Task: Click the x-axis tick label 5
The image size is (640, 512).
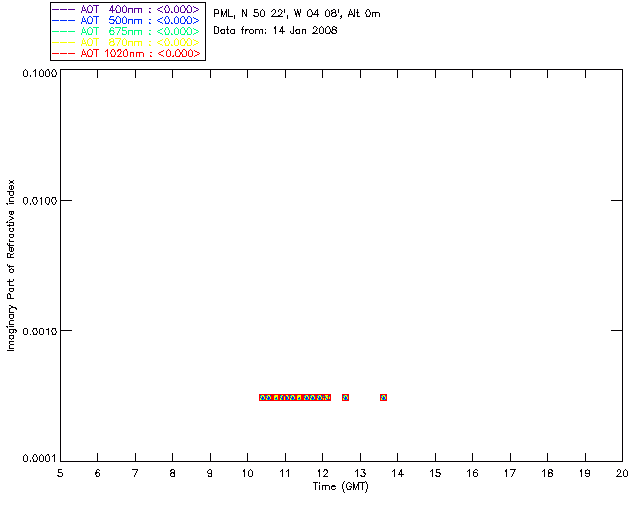Action: [60, 473]
